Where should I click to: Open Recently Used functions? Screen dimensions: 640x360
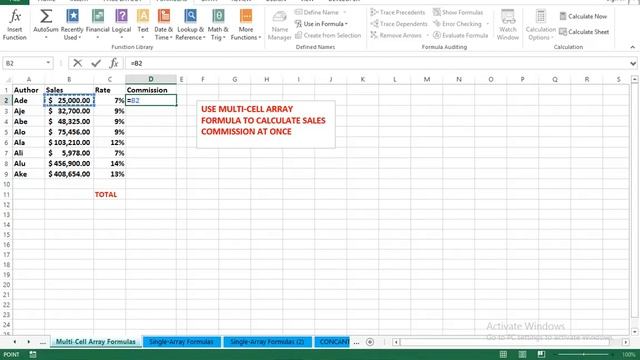click(x=72, y=25)
